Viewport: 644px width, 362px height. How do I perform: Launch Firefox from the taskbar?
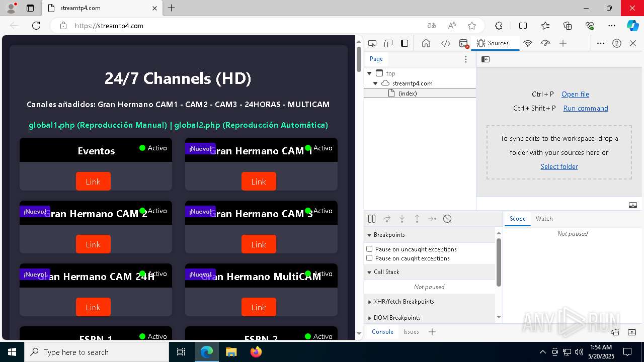(256, 352)
